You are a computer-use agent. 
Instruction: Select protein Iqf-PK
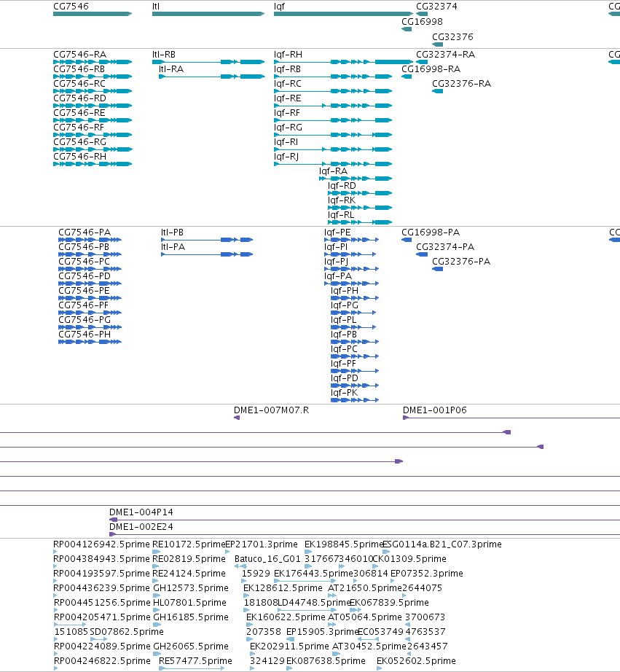pyautogui.click(x=355, y=400)
